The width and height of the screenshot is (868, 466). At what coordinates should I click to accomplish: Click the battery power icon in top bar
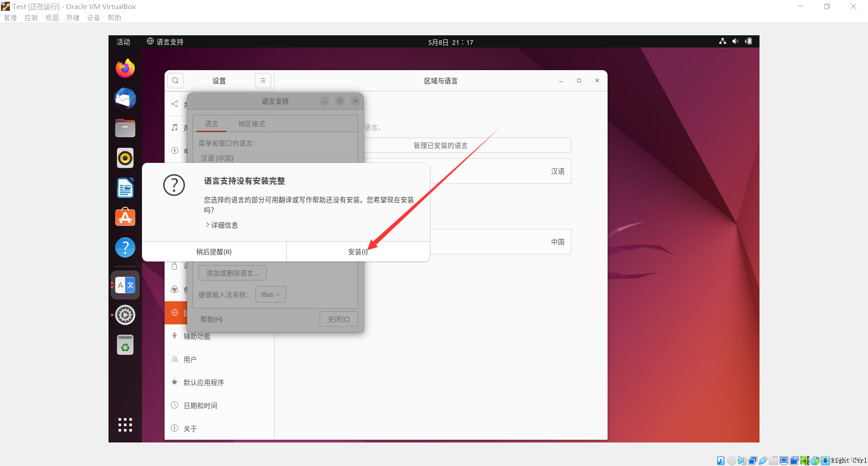[749, 41]
